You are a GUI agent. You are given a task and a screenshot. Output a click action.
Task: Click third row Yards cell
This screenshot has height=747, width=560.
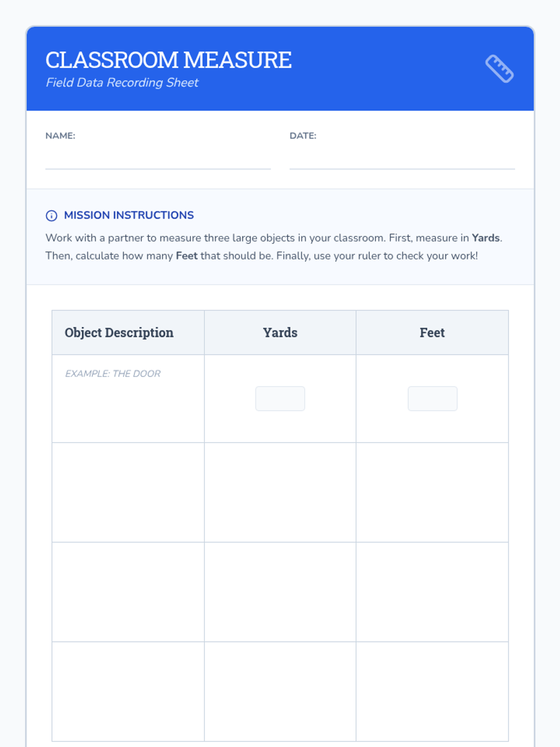coord(280,592)
